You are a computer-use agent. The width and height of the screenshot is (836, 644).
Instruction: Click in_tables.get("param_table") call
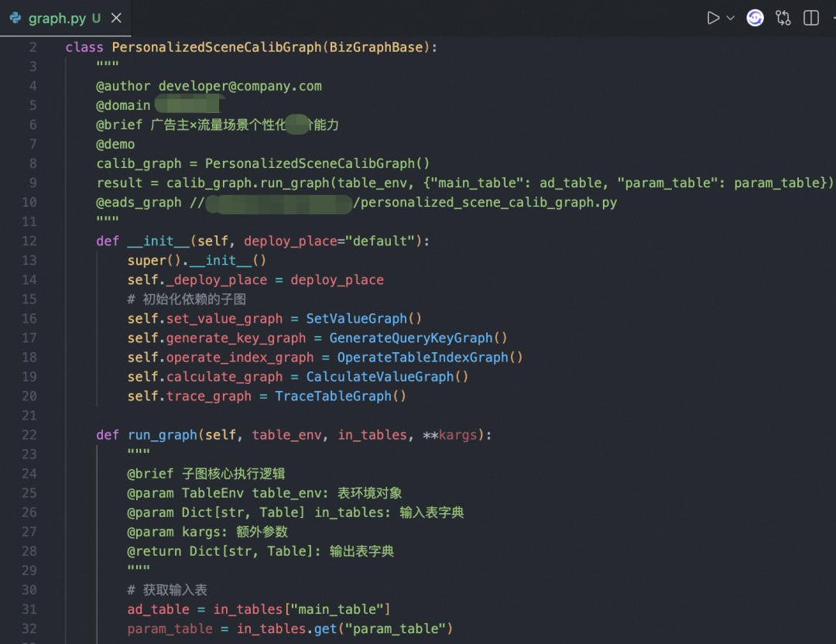coord(345,629)
